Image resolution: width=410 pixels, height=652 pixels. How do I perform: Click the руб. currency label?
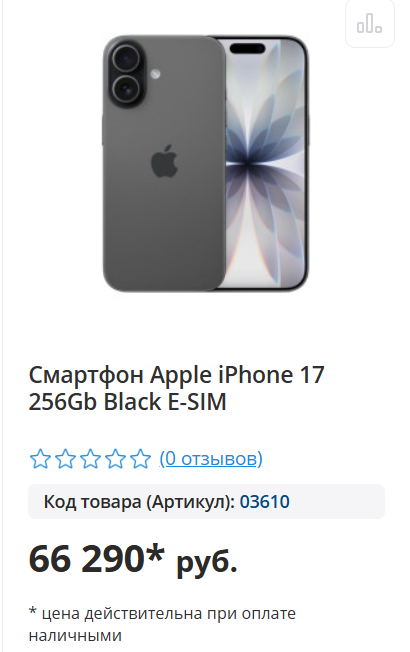207,563
